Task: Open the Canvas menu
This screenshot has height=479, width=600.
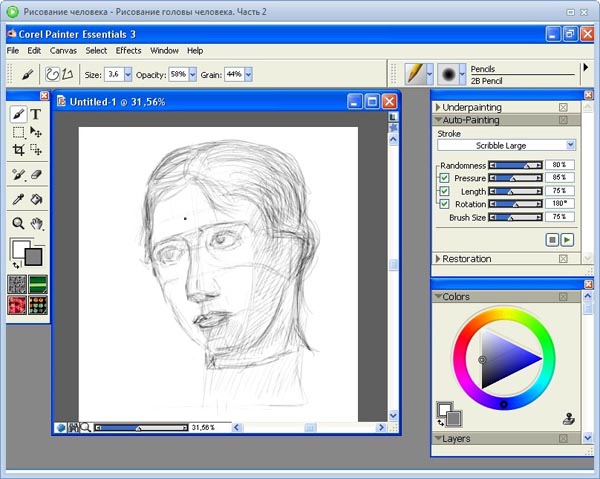Action: click(x=63, y=50)
